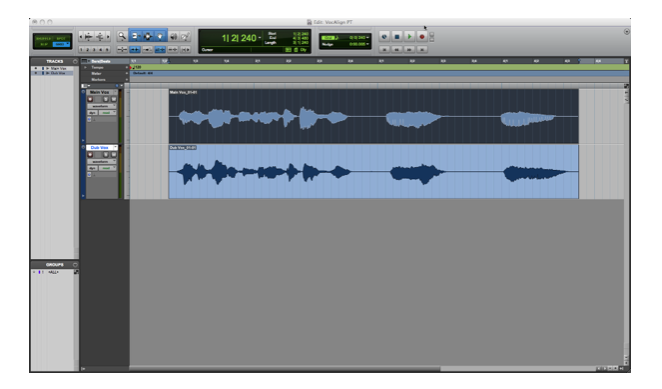Enable Shuffle edit mode
Image resolution: width=662 pixels, height=389 pixels.
click(44, 38)
